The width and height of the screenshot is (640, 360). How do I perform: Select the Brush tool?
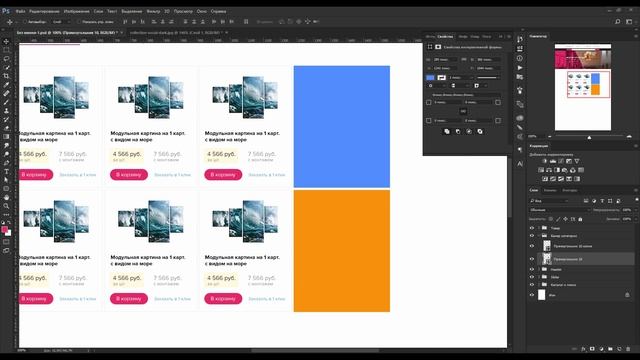click(6, 102)
